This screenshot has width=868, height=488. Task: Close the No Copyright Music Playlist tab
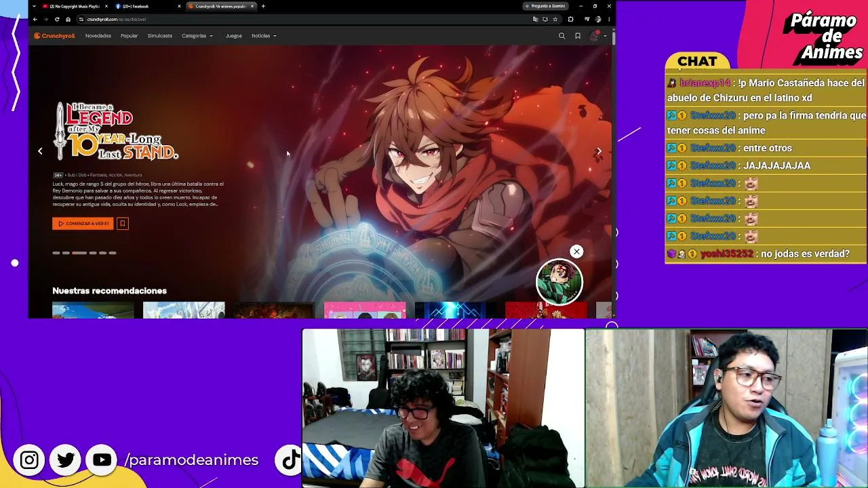tap(106, 6)
